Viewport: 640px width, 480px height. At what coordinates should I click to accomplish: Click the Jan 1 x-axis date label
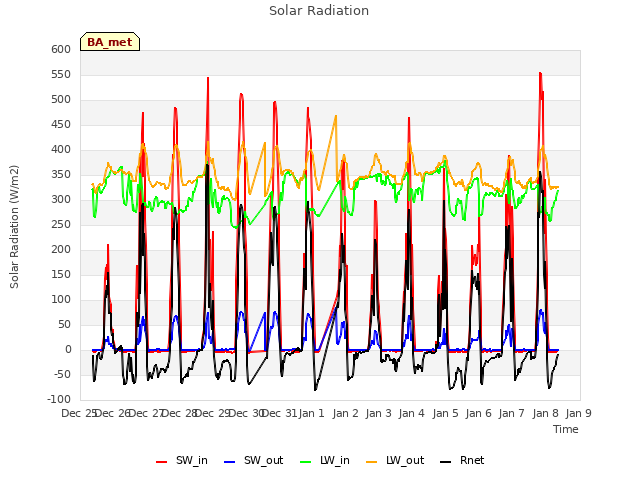[x=312, y=413]
